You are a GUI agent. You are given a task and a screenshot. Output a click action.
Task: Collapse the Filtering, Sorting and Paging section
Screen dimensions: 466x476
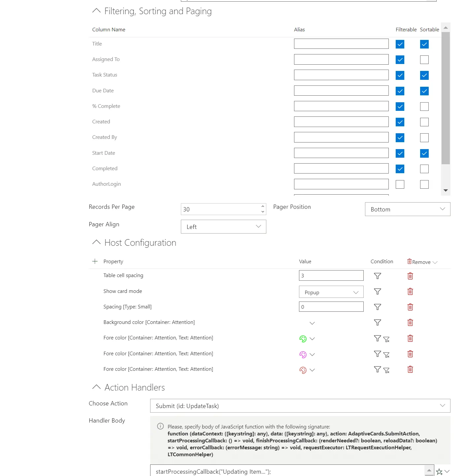(96, 11)
